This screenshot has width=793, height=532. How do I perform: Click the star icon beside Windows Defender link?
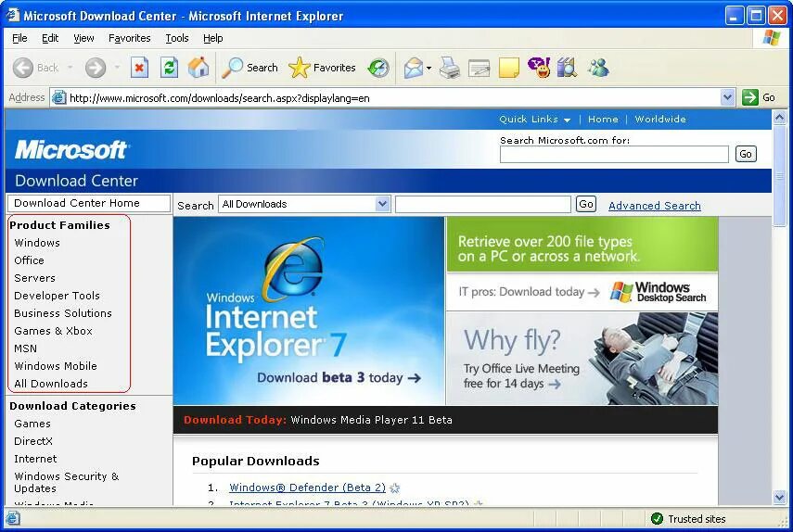[395, 488]
